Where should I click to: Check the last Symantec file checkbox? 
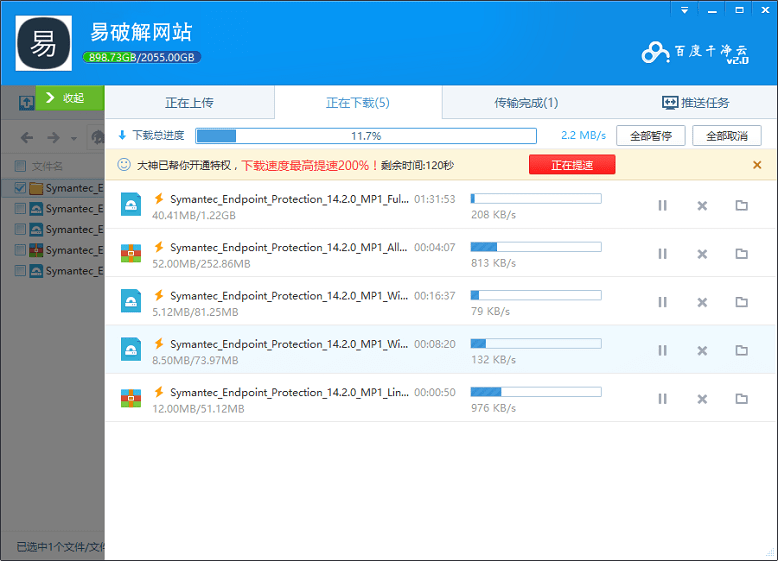point(20,271)
